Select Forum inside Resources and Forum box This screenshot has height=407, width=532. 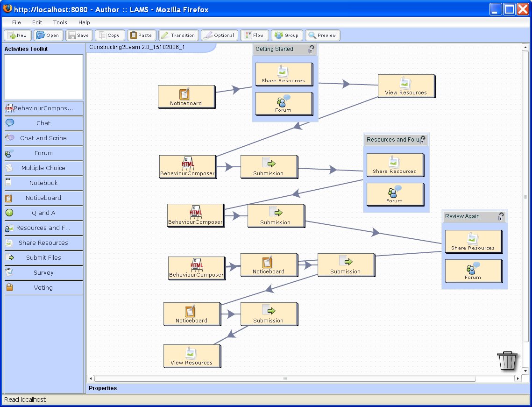395,194
